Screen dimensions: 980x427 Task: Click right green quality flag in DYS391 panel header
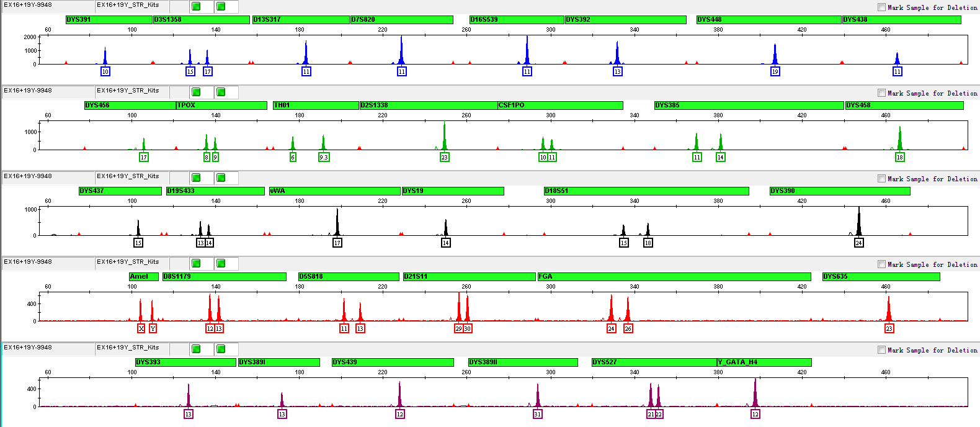221,6
